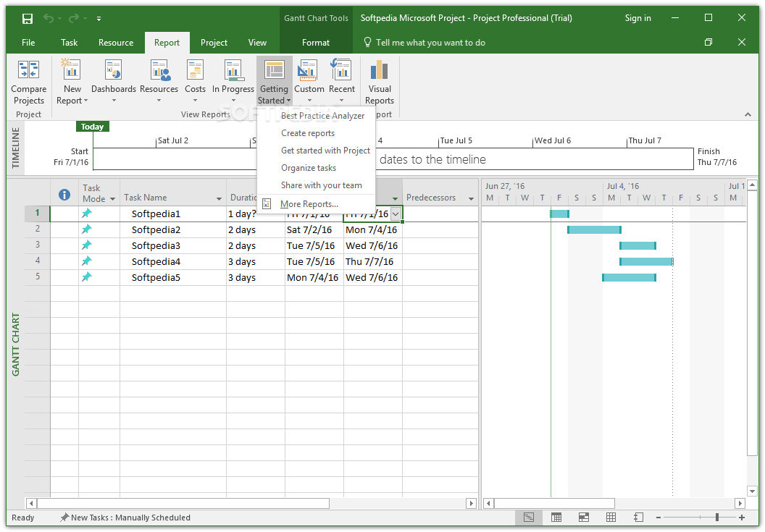765x532 pixels.
Task: Open Resources reports gallery
Action: point(159,82)
